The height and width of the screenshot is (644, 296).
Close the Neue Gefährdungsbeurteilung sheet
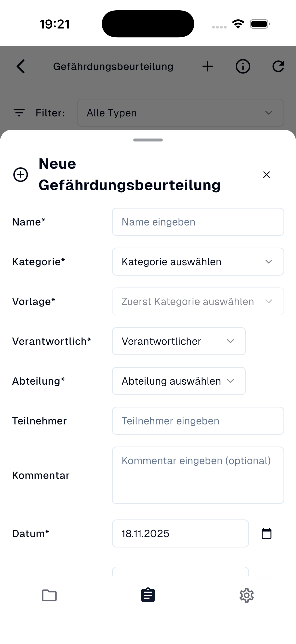click(x=266, y=175)
